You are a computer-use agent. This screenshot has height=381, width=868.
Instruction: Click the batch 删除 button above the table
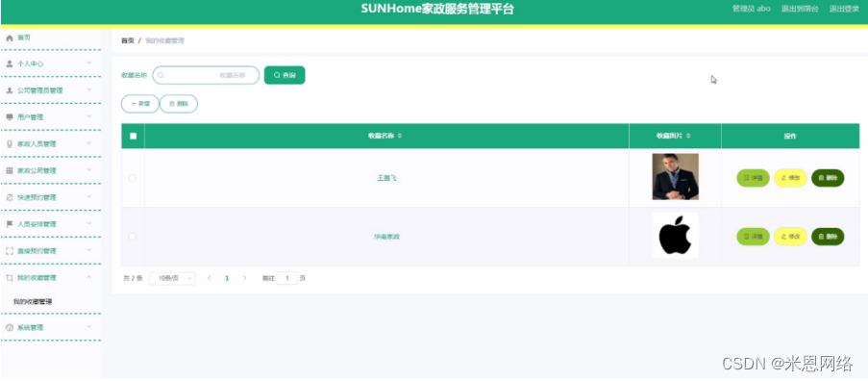click(x=179, y=104)
